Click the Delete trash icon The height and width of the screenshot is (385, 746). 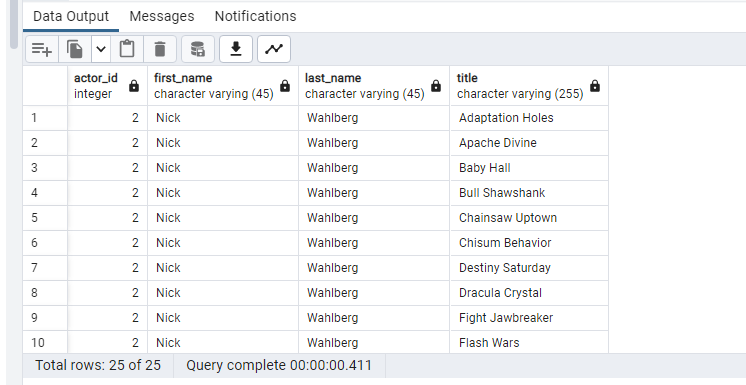point(160,49)
